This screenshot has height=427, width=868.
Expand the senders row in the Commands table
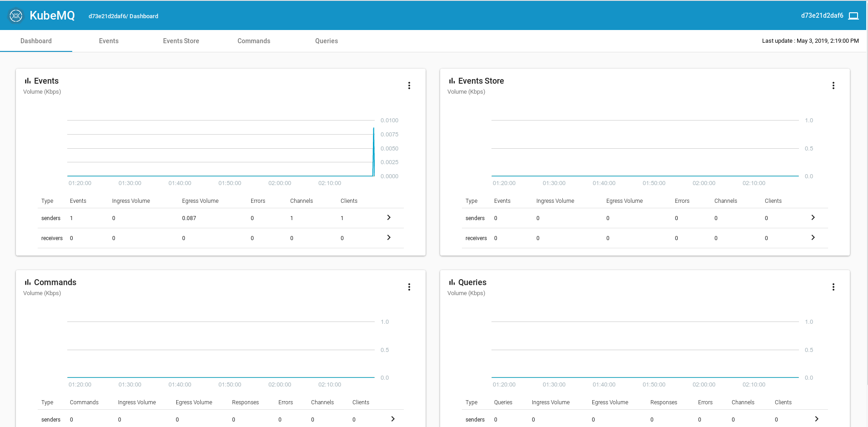pos(393,419)
